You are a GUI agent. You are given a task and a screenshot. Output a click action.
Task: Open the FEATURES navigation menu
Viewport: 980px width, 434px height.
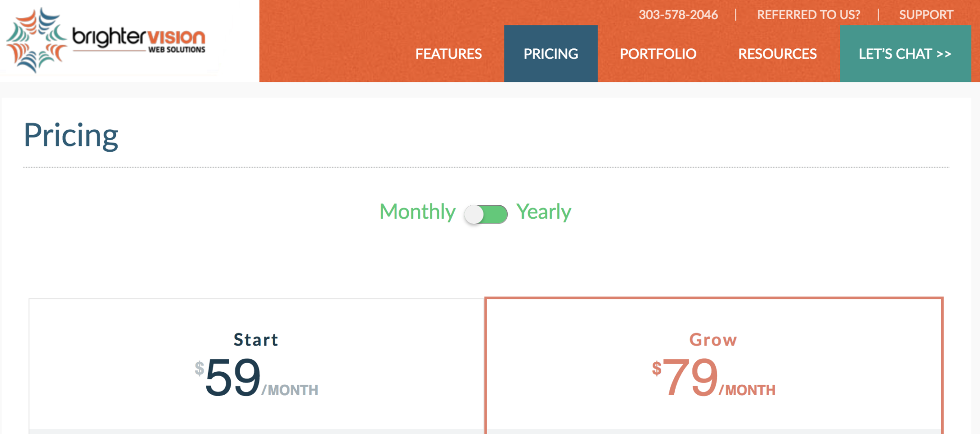click(448, 53)
